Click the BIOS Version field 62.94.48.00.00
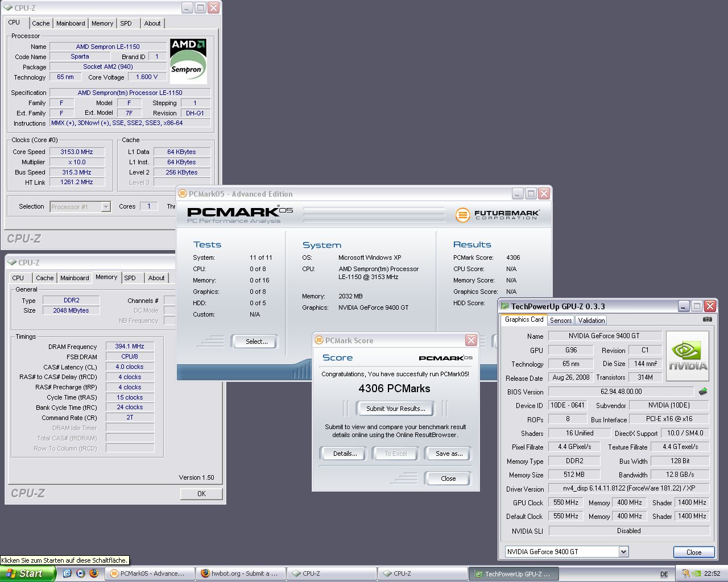This screenshot has width=728, height=582. pyautogui.click(x=621, y=392)
